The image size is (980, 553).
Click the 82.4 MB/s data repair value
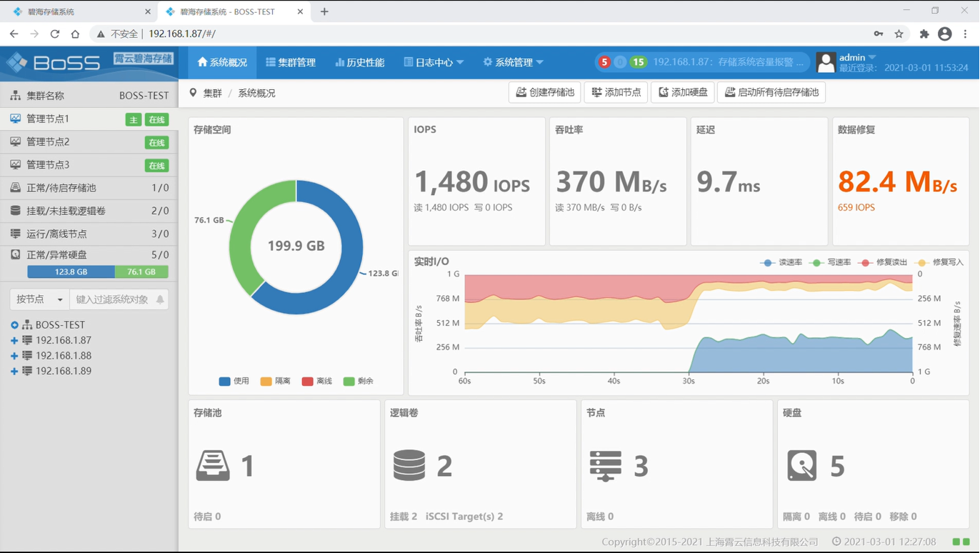[897, 182]
